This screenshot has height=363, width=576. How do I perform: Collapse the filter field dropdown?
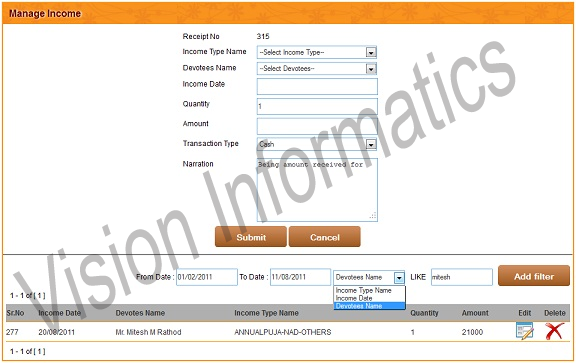399,278
